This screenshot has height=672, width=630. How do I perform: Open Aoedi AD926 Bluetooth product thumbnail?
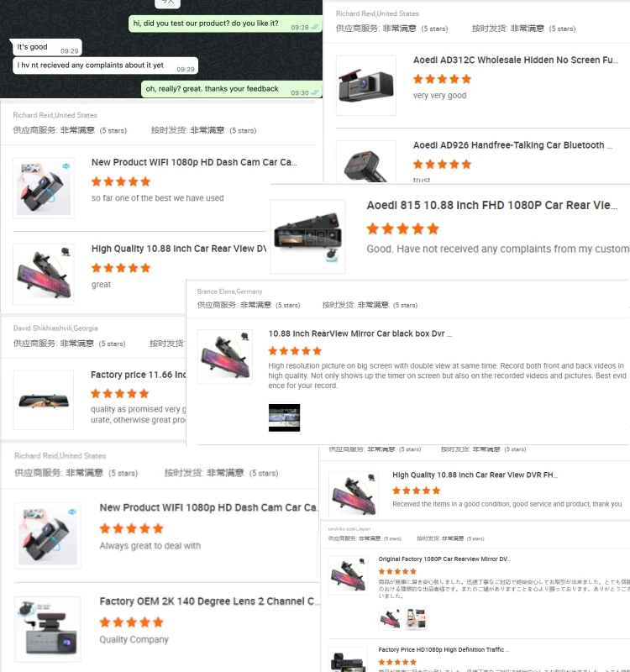pos(366,162)
